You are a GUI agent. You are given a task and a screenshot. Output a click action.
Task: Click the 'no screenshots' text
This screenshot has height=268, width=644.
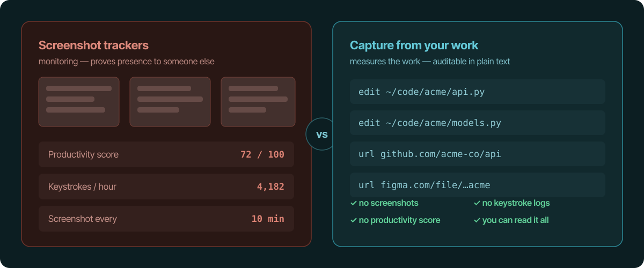coord(389,203)
